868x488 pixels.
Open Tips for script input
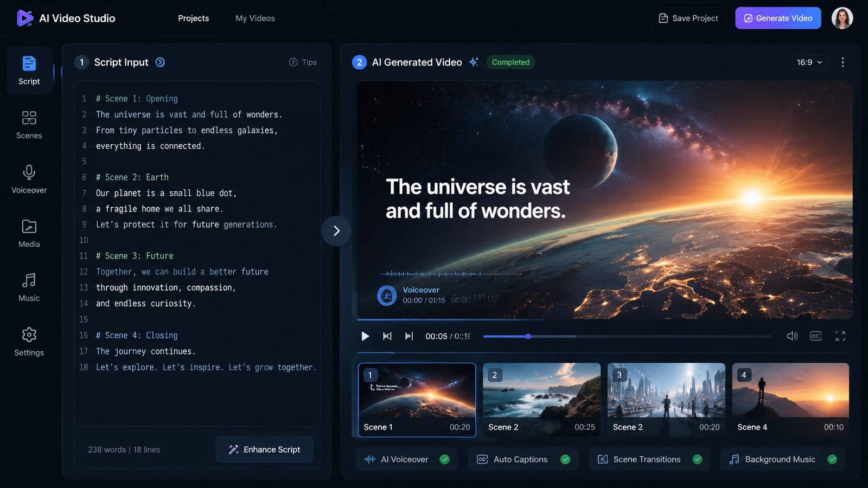coord(303,62)
